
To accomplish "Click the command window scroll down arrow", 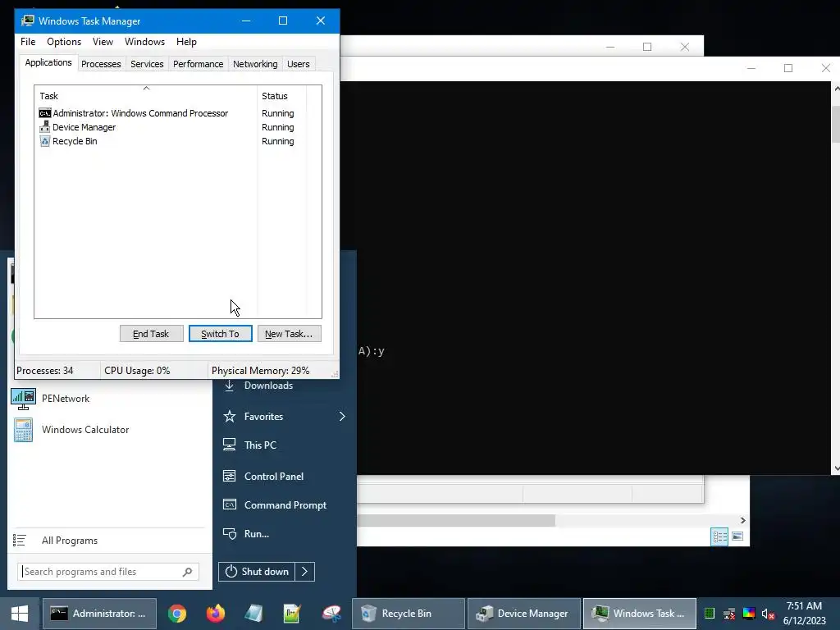I will [836, 468].
